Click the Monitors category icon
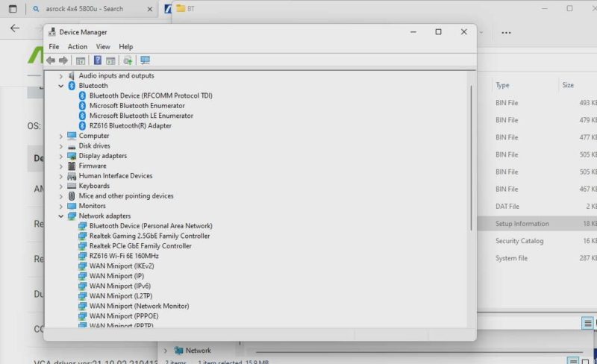The image size is (597, 364). point(72,206)
